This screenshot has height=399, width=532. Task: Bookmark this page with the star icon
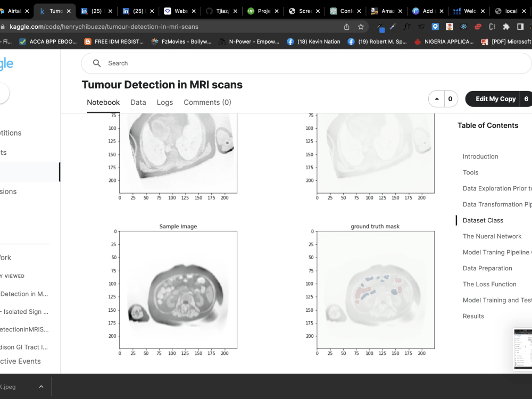(361, 27)
